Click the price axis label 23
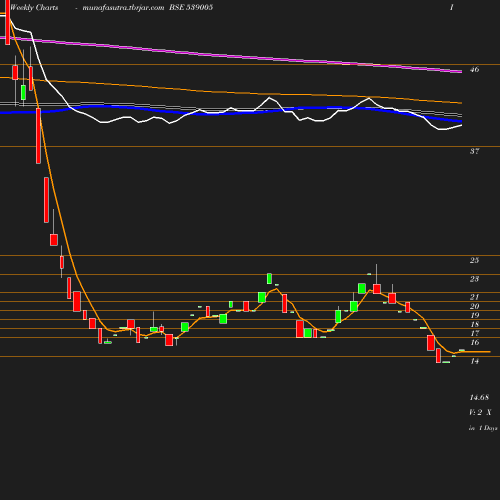The image size is (500, 500). 474,279
